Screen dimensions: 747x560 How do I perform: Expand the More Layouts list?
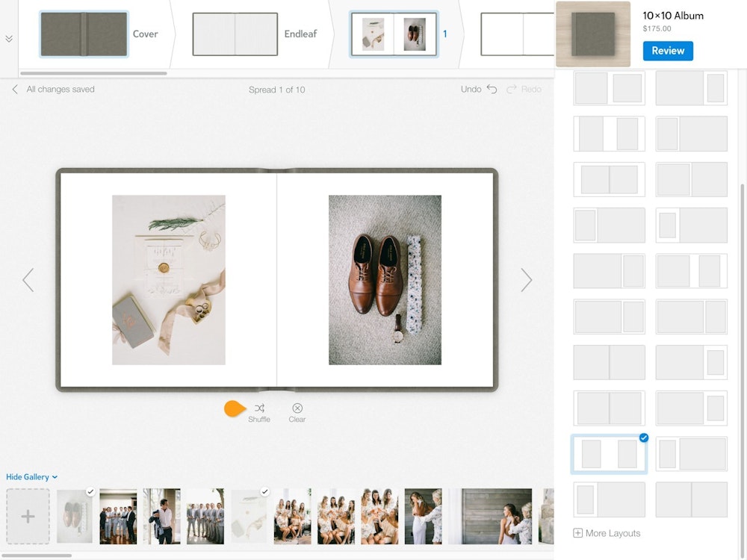pyautogui.click(x=613, y=533)
